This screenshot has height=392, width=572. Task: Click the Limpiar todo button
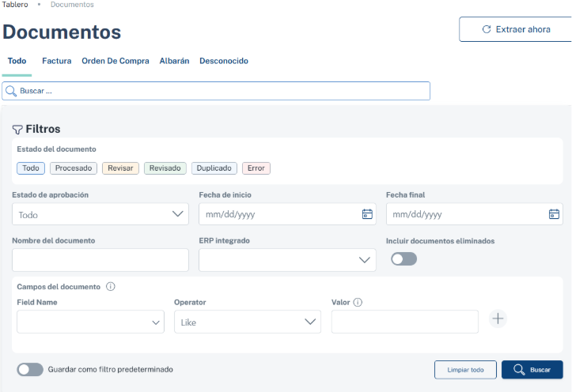(465, 370)
